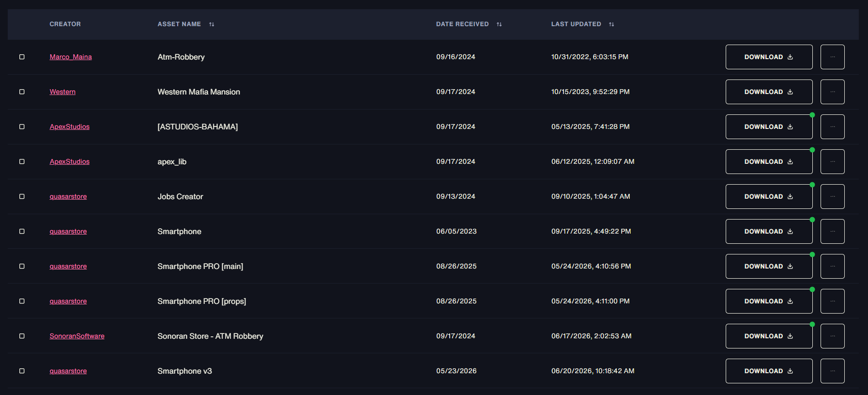This screenshot has width=868, height=395.
Task: Click the Sonoran Store - ATM Robbery name
Action: (211, 336)
